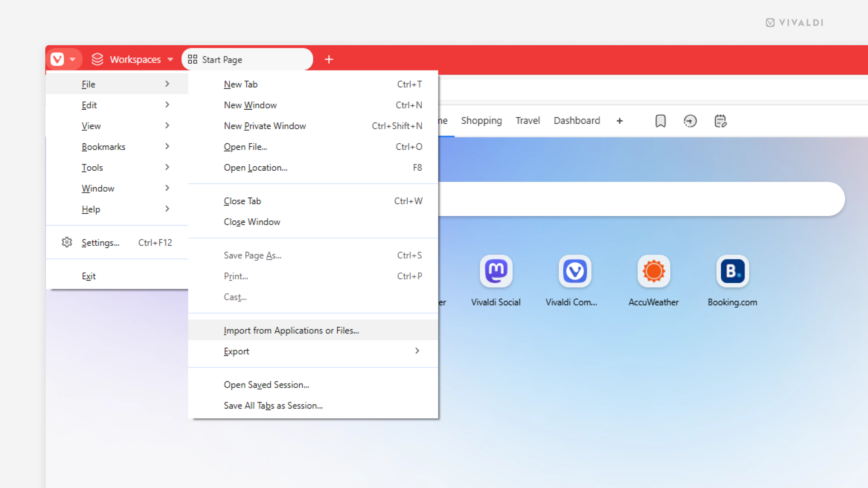Click the Vivaldi menu dropdown arrow
The width and height of the screenshot is (868, 488).
coord(72,59)
